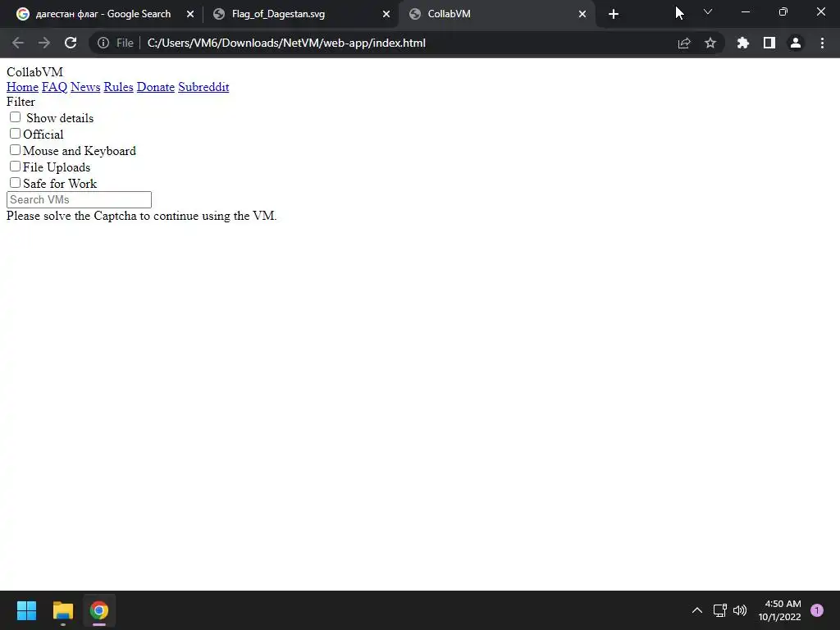840x630 pixels.
Task: Click the CollabVM page heading text
Action: [x=34, y=72]
